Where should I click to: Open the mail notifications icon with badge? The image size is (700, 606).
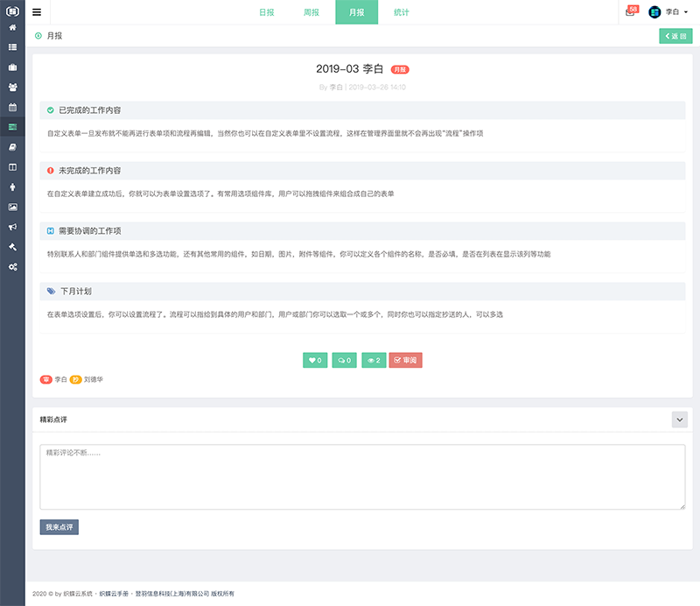pos(631,12)
